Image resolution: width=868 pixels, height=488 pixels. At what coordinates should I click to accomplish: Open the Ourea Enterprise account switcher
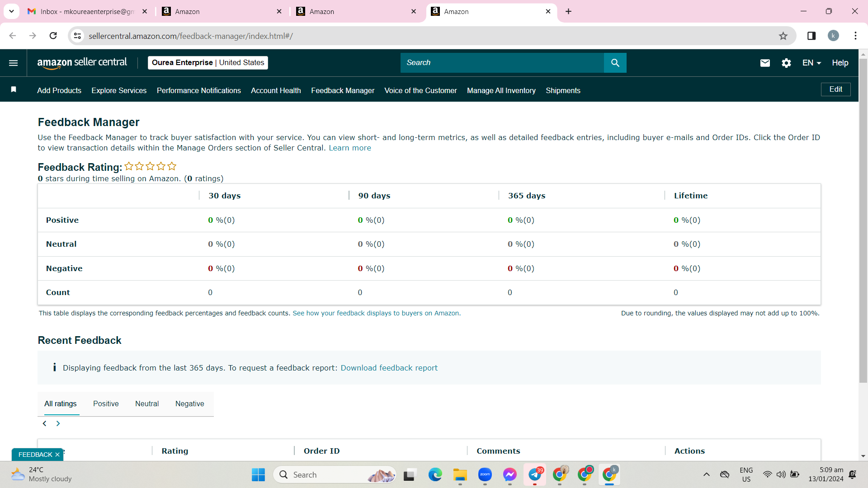(x=208, y=63)
